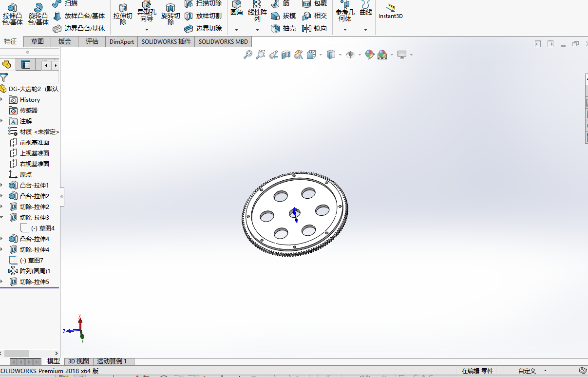
Task: Switch to the 特征 tab
Action: coord(10,41)
